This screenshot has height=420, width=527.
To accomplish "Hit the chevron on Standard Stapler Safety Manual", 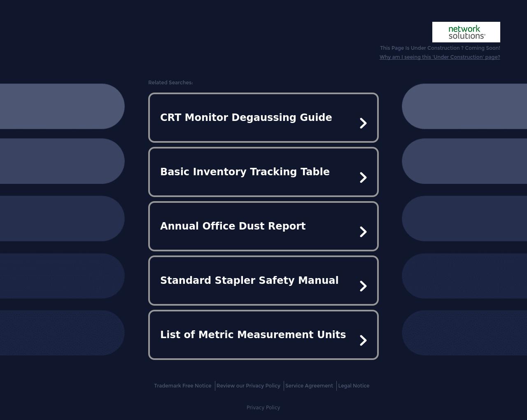I will [x=363, y=286].
